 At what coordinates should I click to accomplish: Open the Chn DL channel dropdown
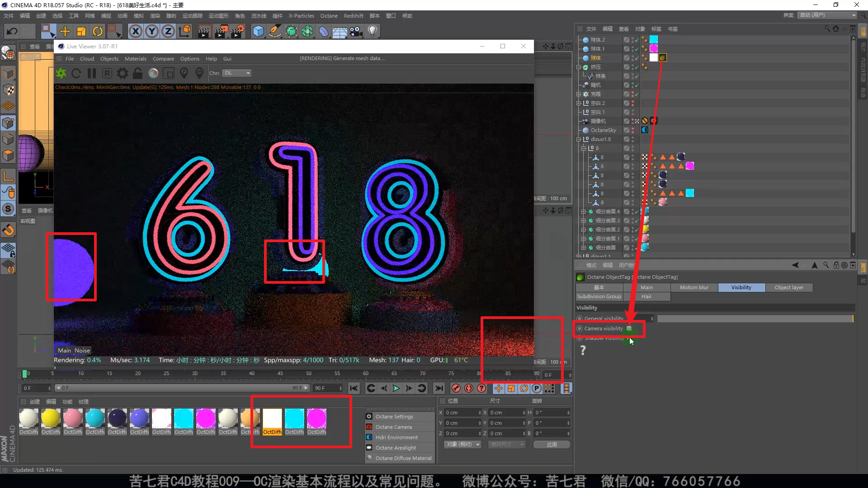click(x=237, y=73)
